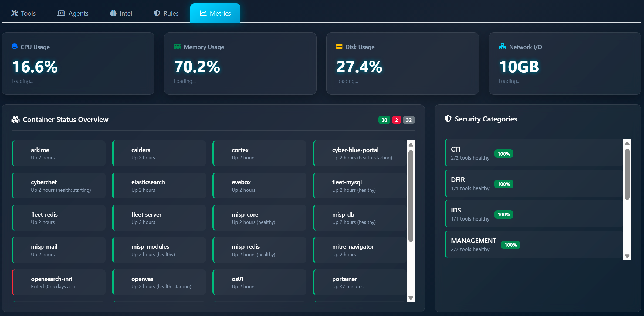
Task: Click the Disk Usage drive icon
Action: coord(339,46)
